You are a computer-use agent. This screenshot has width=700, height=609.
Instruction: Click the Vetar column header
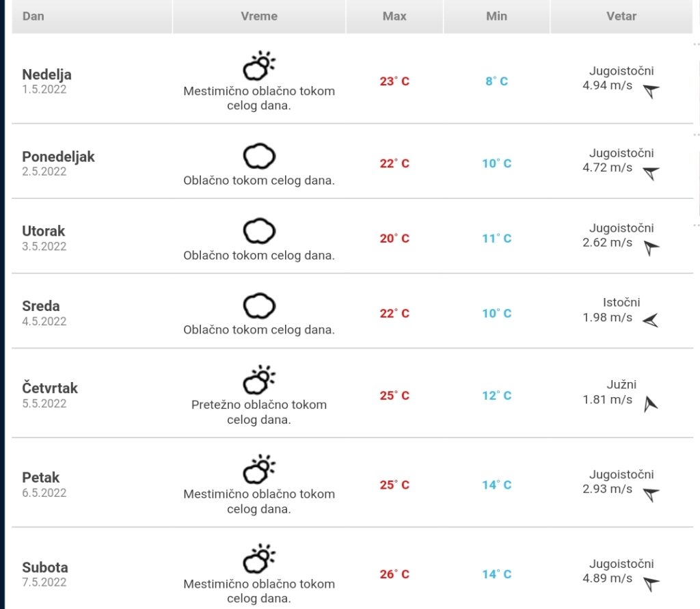[x=621, y=16]
